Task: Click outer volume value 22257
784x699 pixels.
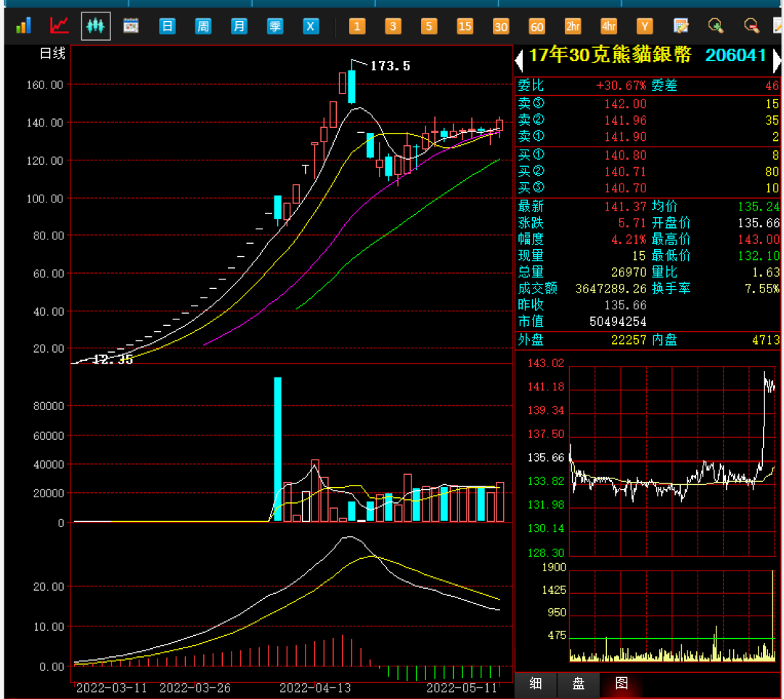Action: tap(629, 340)
